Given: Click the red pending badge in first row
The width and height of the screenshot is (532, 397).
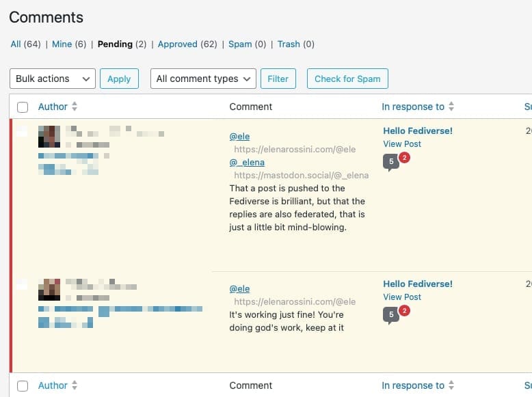Looking at the screenshot, I should pos(404,158).
